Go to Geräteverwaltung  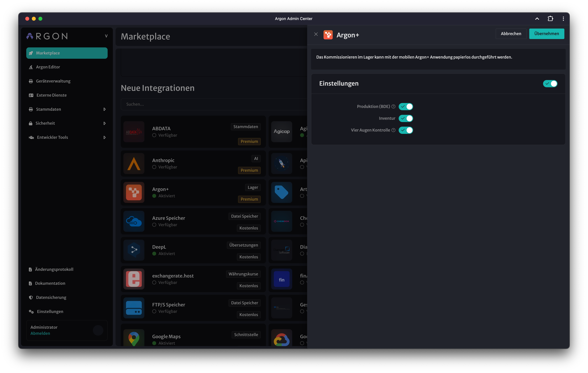pos(67,81)
